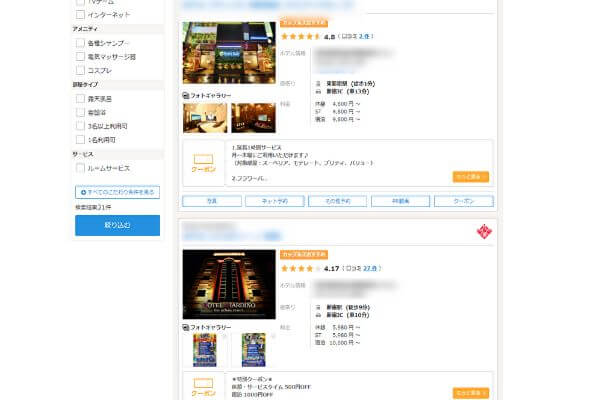Click the coupon icon in second hotel listing
602x400 pixels.
click(203, 387)
